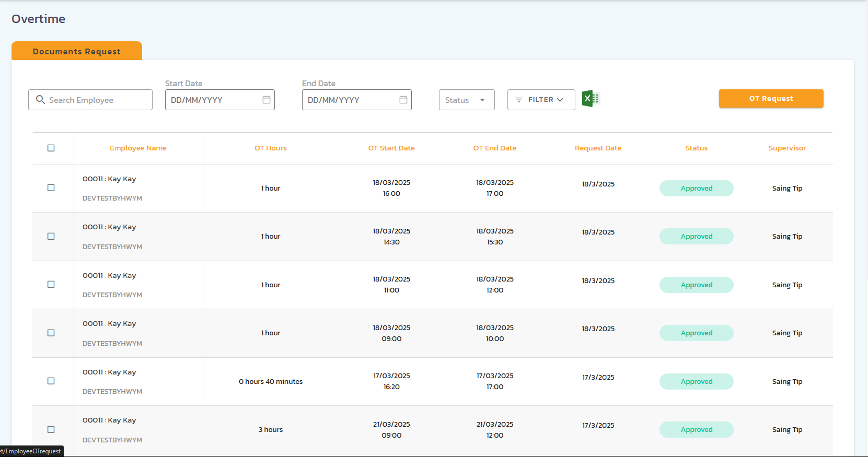Click the search magnifier icon
Viewport: 868px width, 457px height.
click(x=40, y=100)
